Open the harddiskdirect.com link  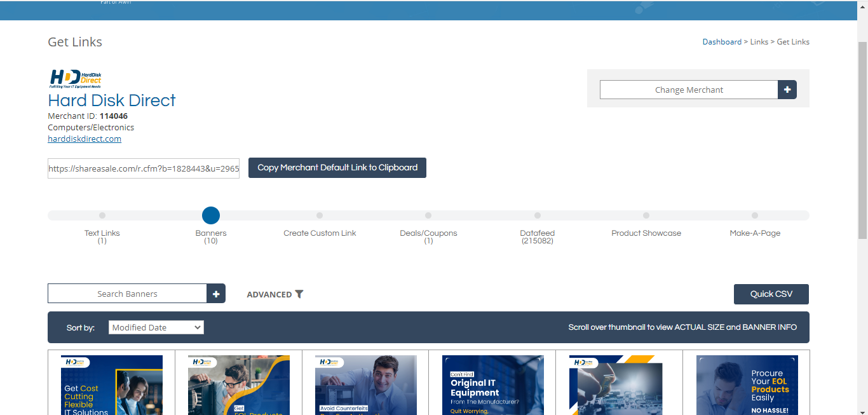[85, 139]
